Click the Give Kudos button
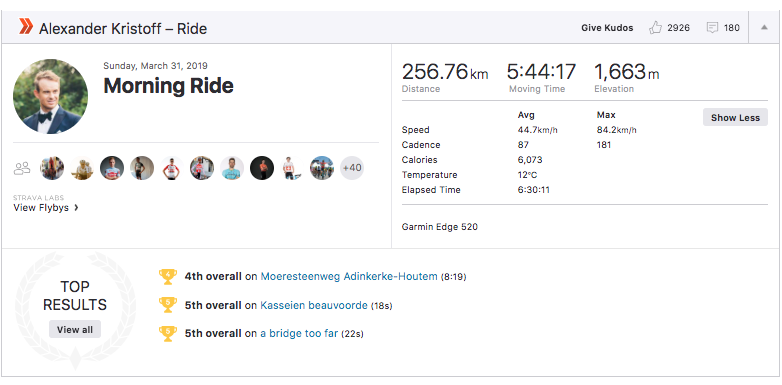Image resolution: width=782 pixels, height=385 pixels. (x=607, y=28)
